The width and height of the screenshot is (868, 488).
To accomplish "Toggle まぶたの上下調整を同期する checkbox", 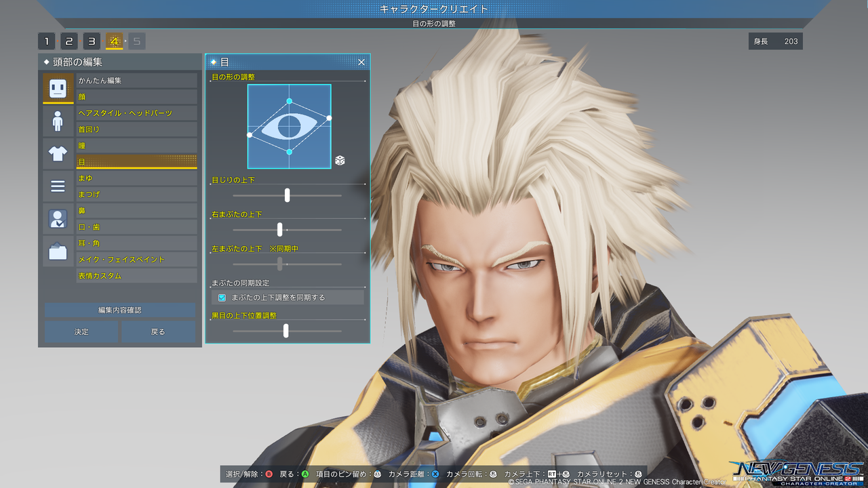I will [222, 298].
